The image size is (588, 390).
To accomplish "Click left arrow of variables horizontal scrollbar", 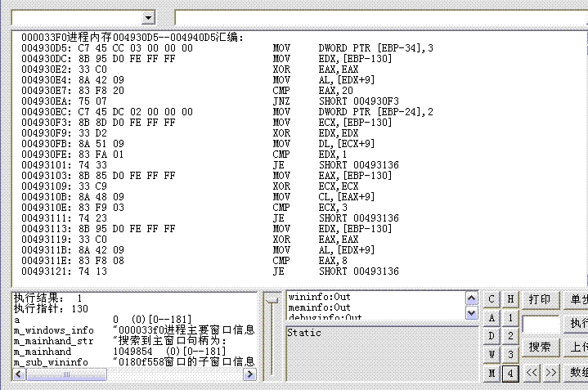I will [19, 374].
